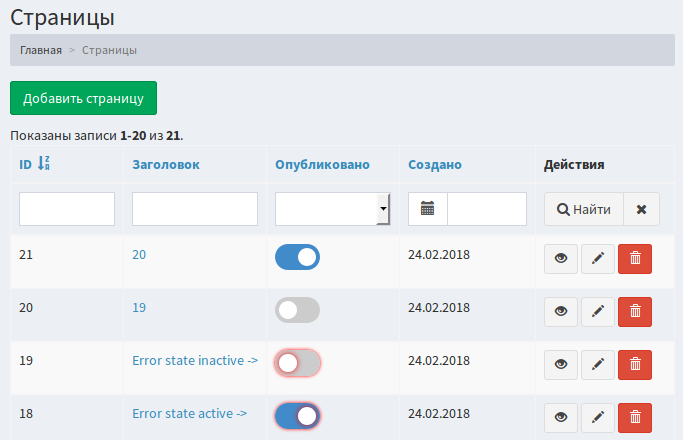Sort table by ID column header
The height and width of the screenshot is (440, 683).
tap(25, 165)
